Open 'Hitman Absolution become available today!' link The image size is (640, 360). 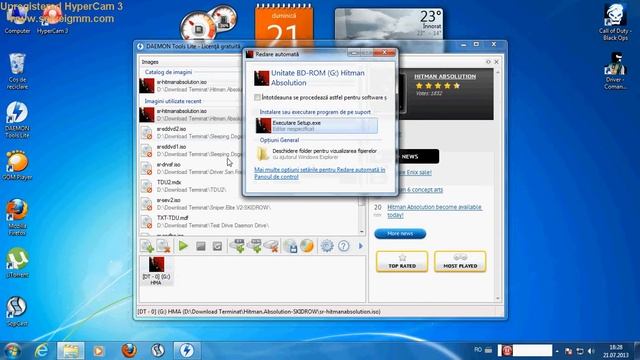[x=434, y=211]
